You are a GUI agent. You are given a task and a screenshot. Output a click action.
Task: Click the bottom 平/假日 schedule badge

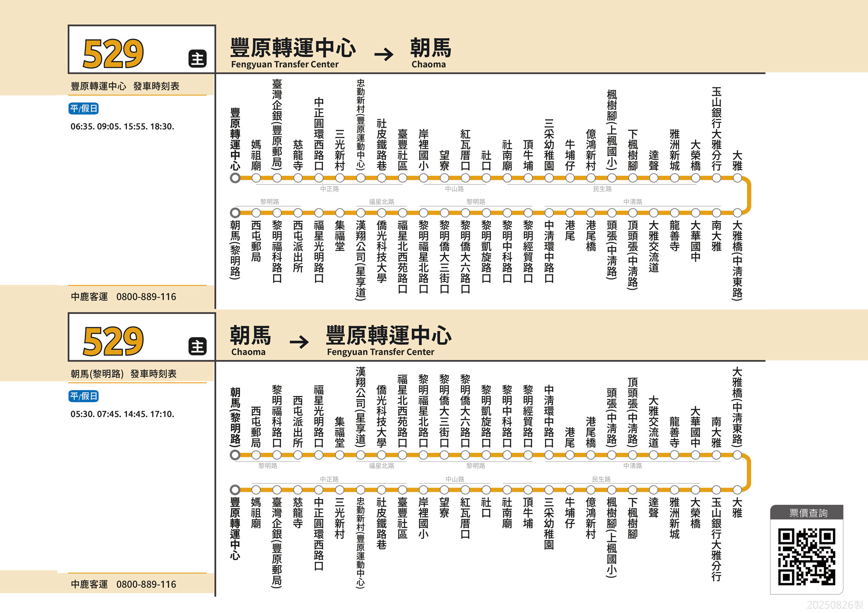click(x=84, y=396)
